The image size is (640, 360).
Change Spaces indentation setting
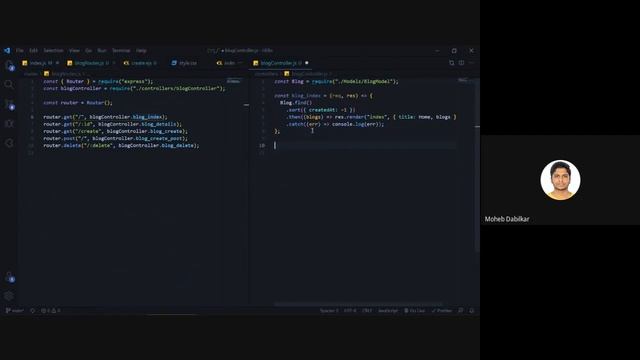(329, 311)
